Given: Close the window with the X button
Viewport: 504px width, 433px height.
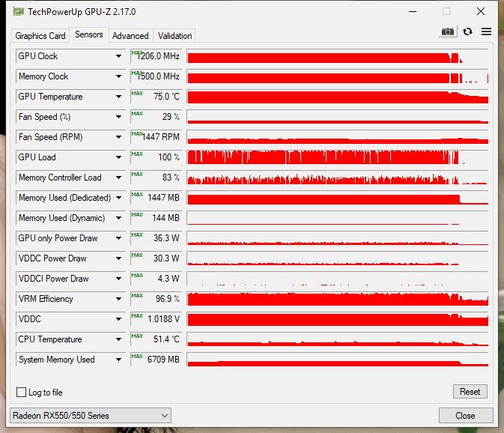Looking at the screenshot, I should tap(481, 11).
